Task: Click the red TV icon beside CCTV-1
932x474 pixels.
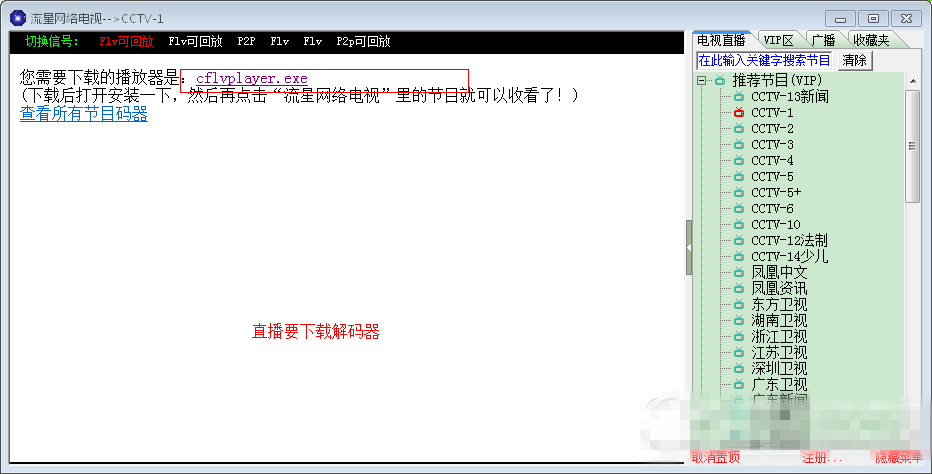Action: pyautogui.click(x=739, y=112)
